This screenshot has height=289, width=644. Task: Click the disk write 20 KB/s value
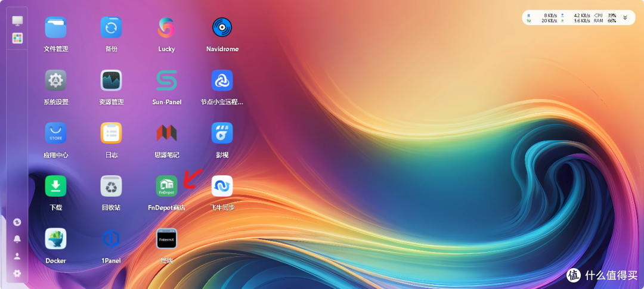549,20
